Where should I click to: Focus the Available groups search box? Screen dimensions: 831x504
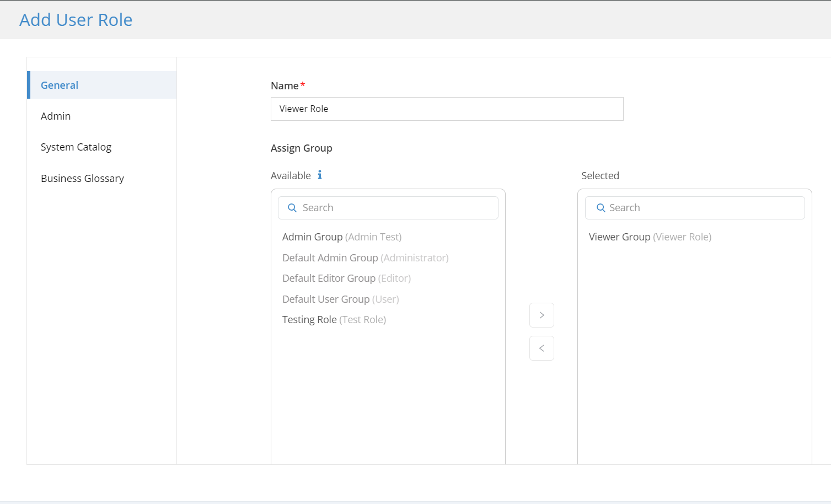tap(388, 208)
